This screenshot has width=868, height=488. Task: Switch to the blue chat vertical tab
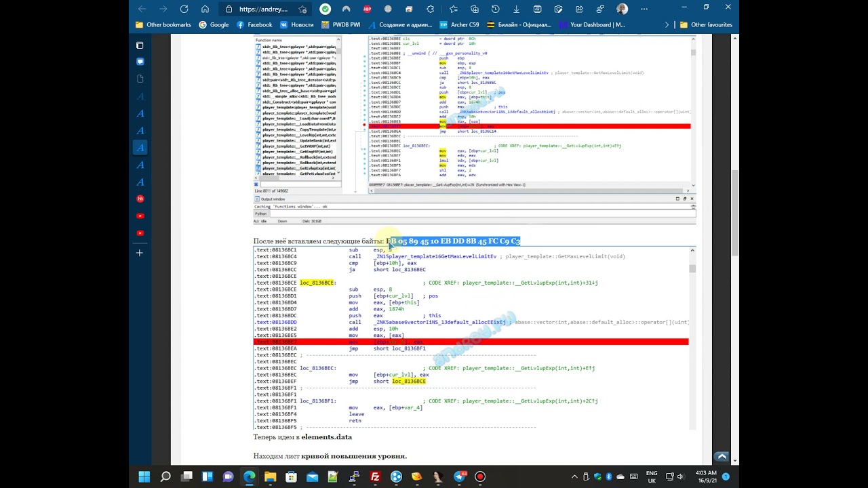(140, 62)
